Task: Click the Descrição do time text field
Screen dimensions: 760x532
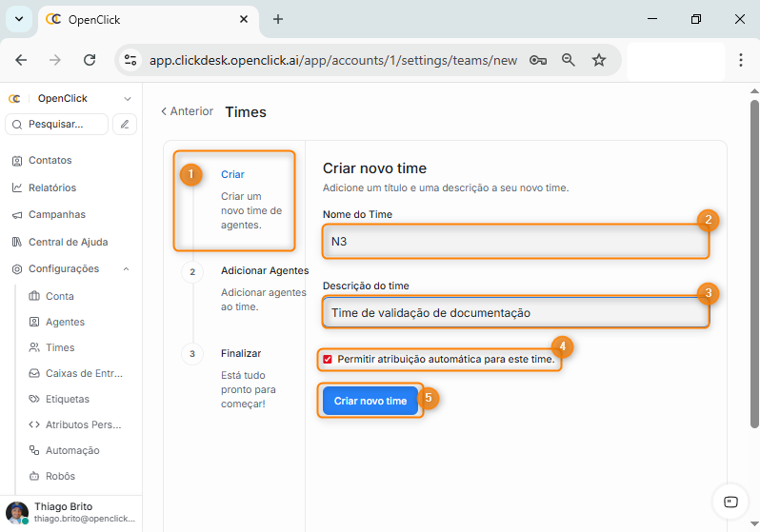Action: pyautogui.click(x=515, y=312)
